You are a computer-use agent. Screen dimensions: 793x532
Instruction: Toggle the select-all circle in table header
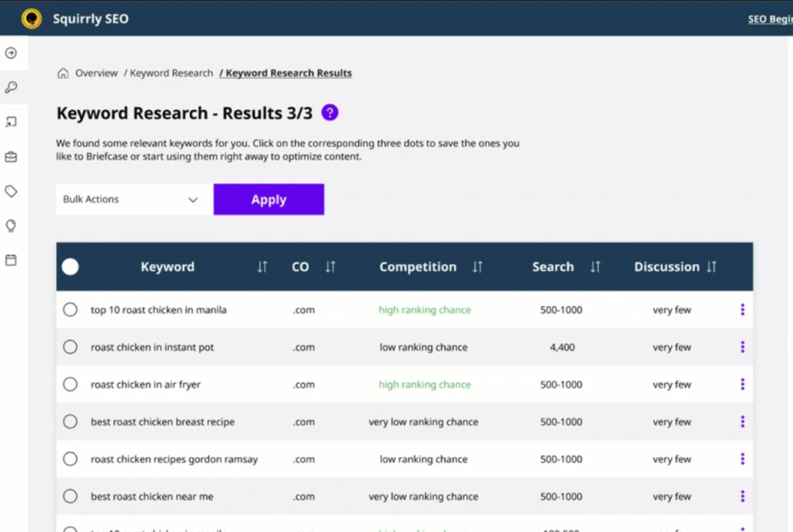click(70, 266)
